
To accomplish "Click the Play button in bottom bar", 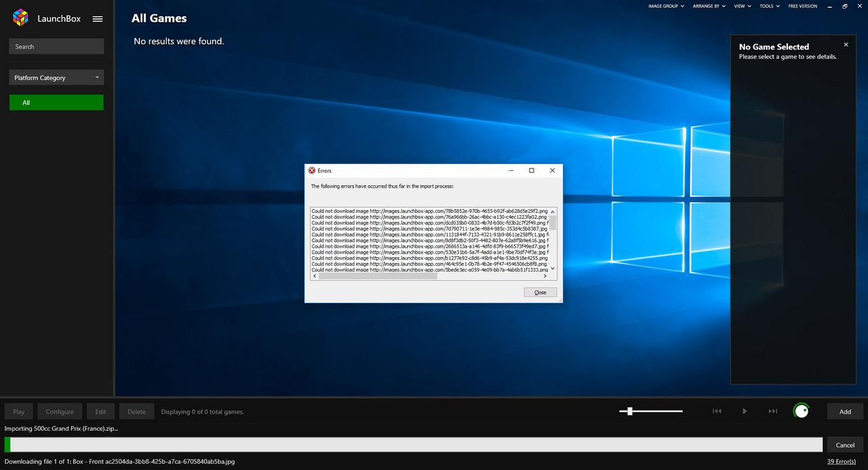I will point(19,412).
